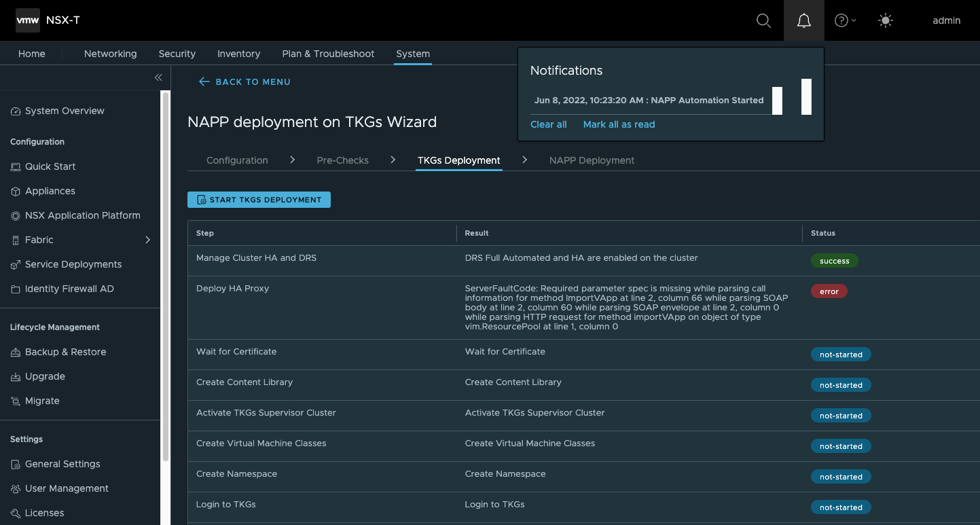This screenshot has width=980, height=525.
Task: Click the Identity Firewall AD icon
Action: [x=16, y=289]
